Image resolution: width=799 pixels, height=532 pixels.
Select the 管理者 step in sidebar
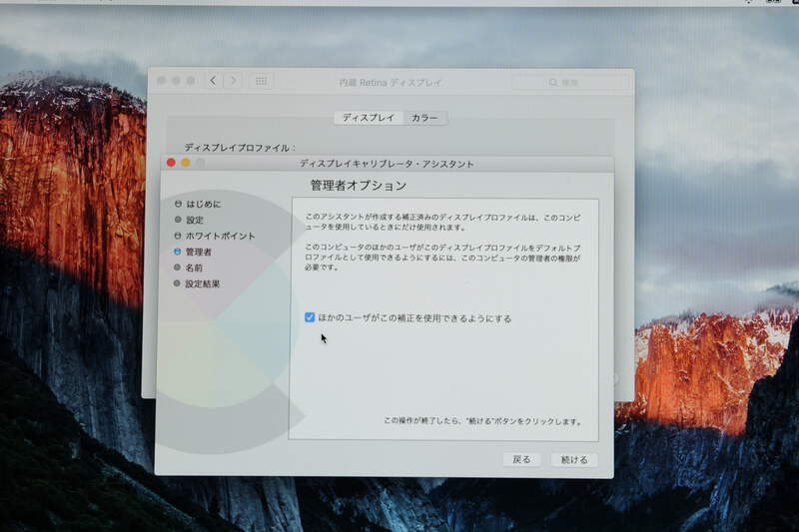coord(193,252)
